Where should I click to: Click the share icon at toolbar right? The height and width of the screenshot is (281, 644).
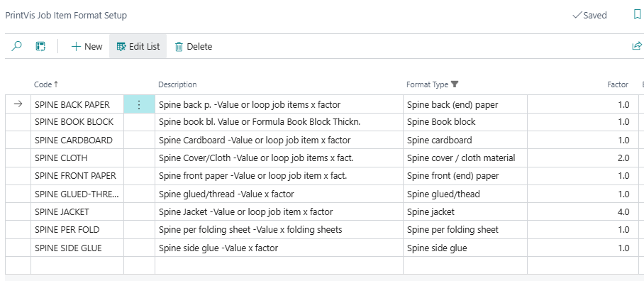point(637,46)
